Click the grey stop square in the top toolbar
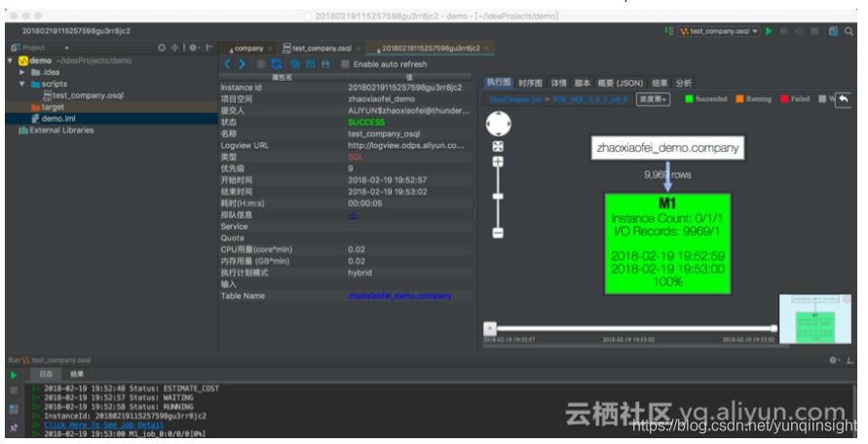 [814, 31]
